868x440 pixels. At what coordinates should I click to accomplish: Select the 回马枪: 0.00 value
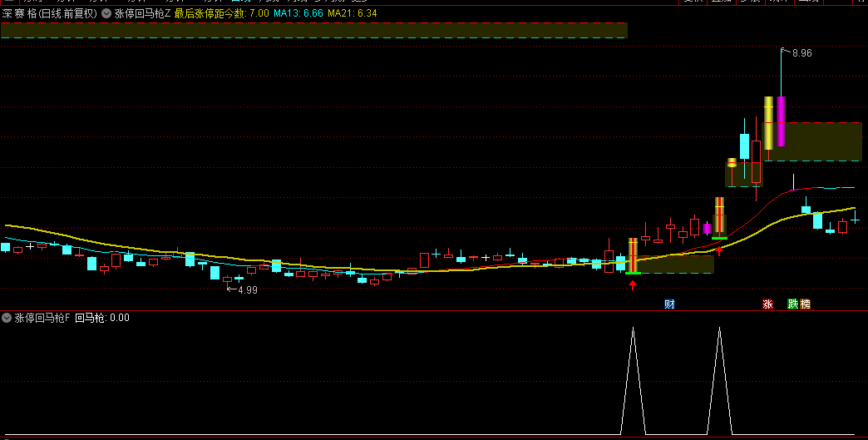tap(102, 318)
